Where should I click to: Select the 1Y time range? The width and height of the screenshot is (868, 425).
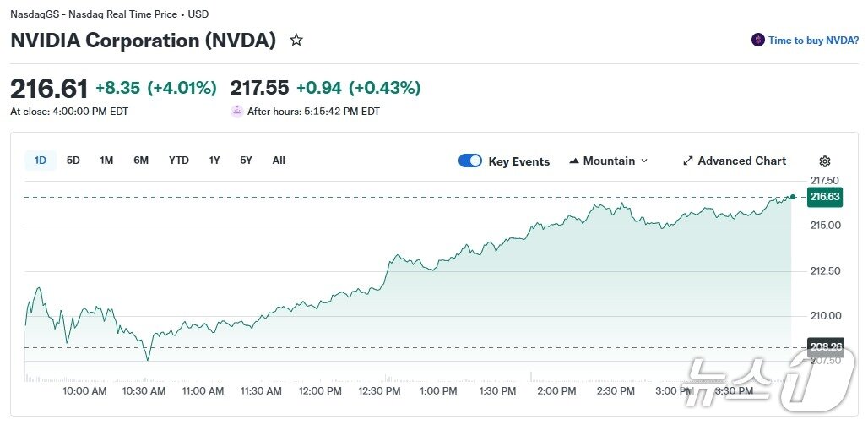pos(214,161)
